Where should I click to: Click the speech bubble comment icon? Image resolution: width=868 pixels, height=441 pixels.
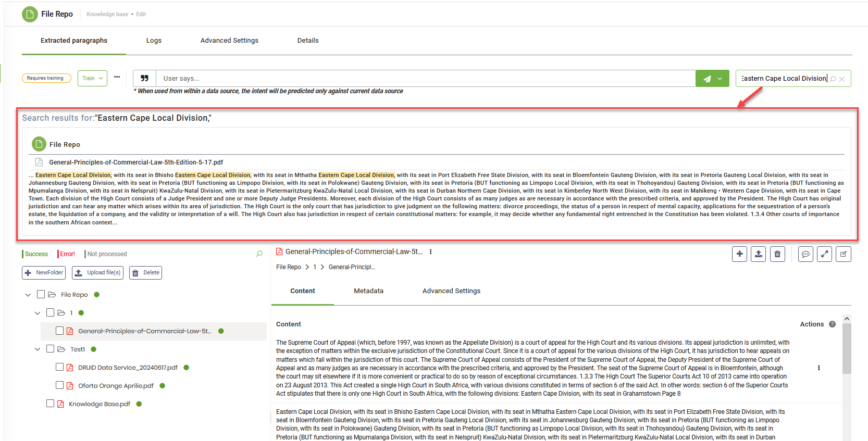805,254
